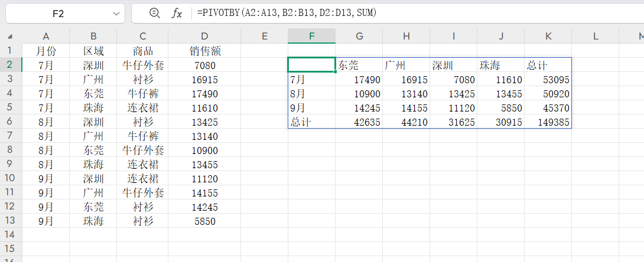Select cell containing 牛仔外套 in row 2

pyautogui.click(x=143, y=65)
